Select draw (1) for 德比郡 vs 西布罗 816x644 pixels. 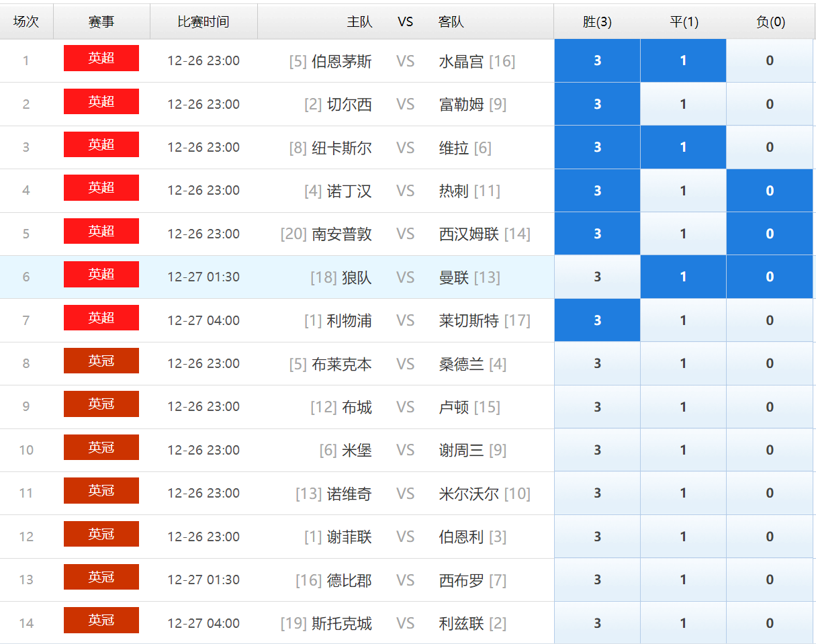tap(683, 580)
